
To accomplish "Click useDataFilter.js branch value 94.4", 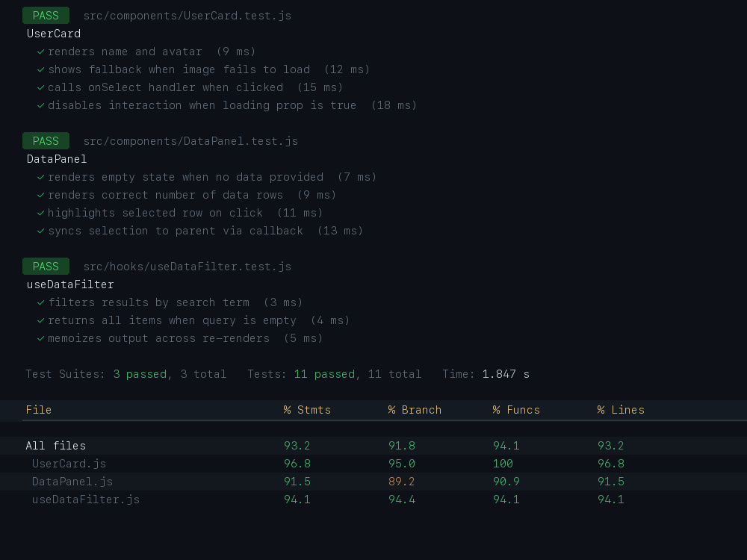I will pyautogui.click(x=402, y=500).
